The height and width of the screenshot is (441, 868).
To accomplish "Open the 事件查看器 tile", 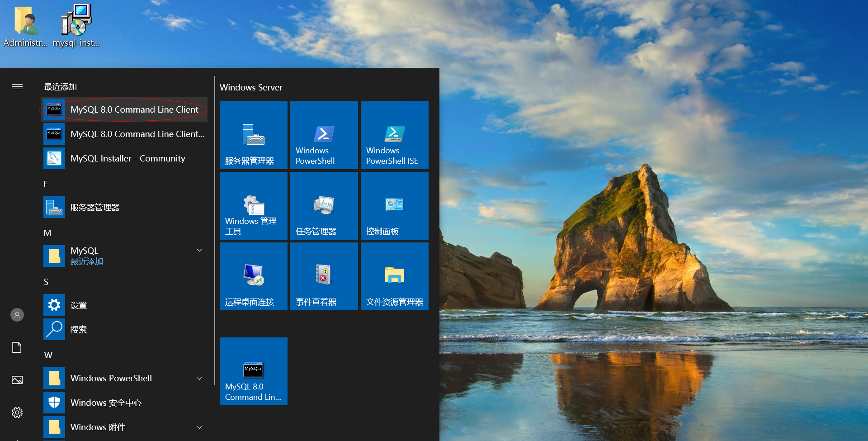I will click(324, 276).
